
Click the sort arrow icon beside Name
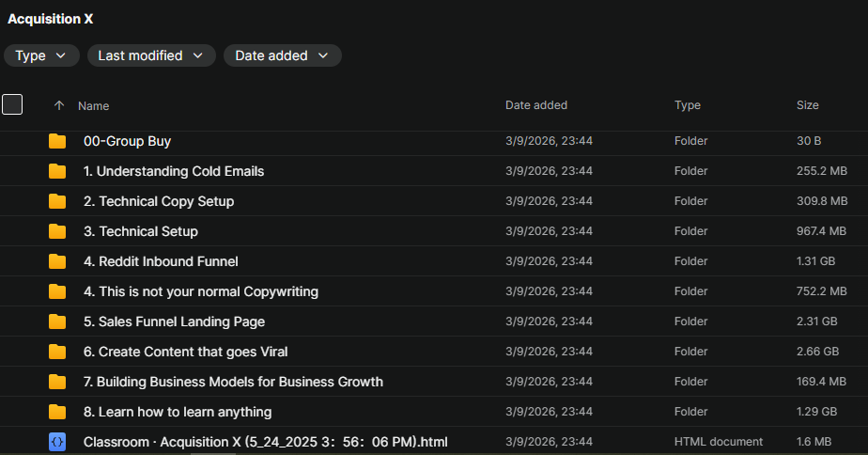59,105
